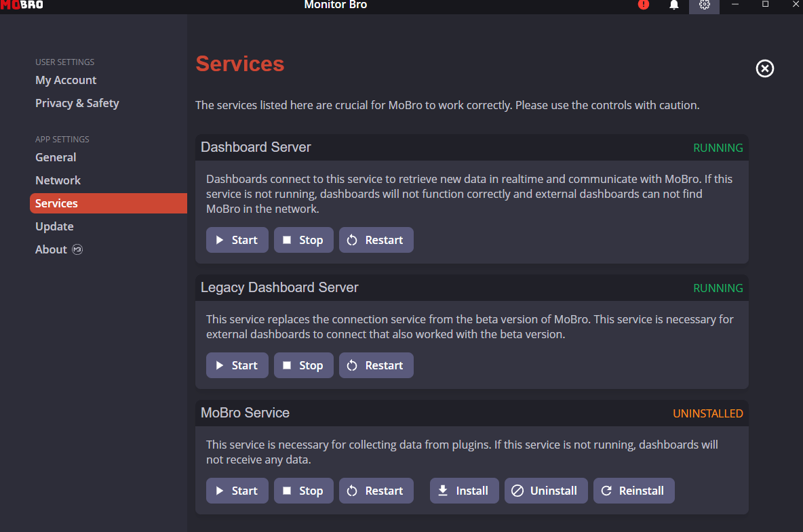Click the Monitor Bro window title
This screenshot has height=532, width=803.
[x=336, y=5]
